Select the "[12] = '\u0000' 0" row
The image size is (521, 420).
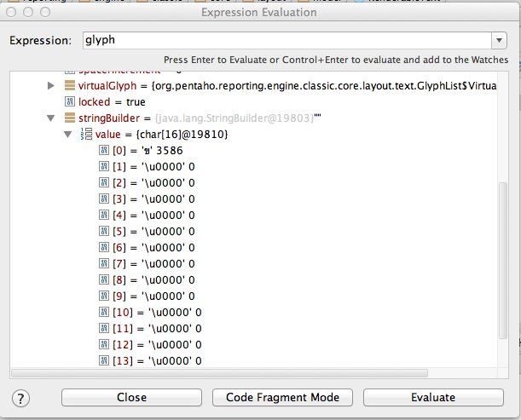pyautogui.click(x=157, y=345)
